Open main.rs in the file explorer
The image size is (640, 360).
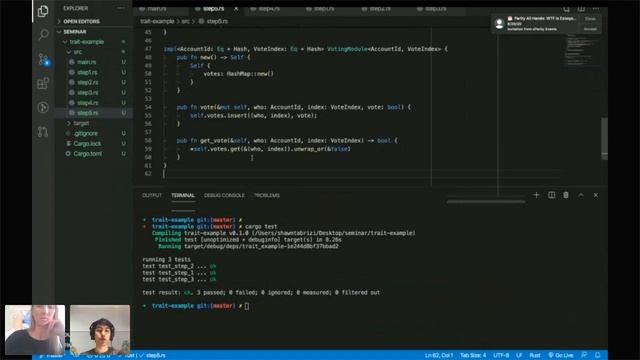[87, 62]
